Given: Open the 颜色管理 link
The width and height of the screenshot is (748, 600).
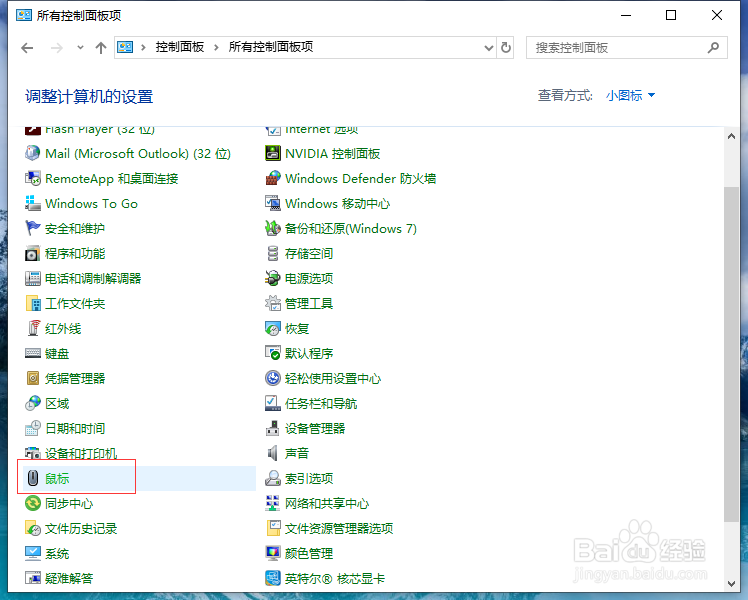Looking at the screenshot, I should coord(309,553).
